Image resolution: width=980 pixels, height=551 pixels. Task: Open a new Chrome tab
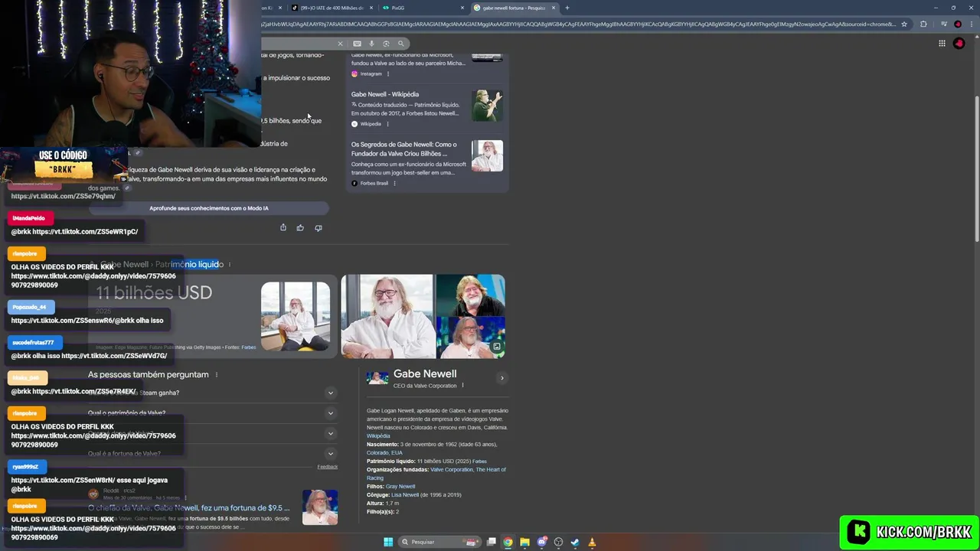pos(567,8)
